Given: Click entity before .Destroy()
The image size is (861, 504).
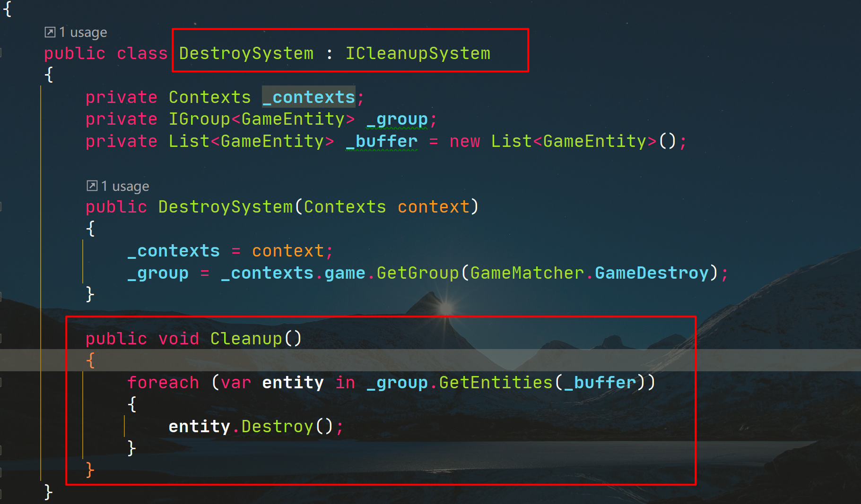Looking at the screenshot, I should (x=200, y=427).
